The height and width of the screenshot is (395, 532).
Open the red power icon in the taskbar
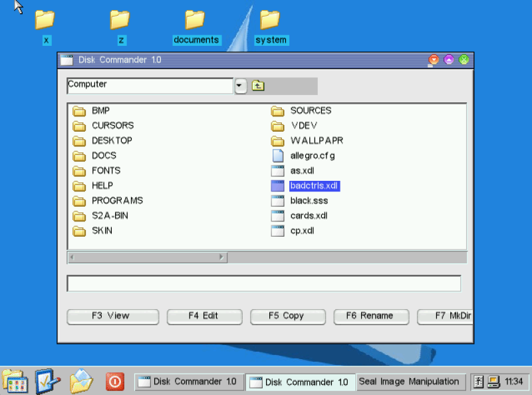coord(114,382)
